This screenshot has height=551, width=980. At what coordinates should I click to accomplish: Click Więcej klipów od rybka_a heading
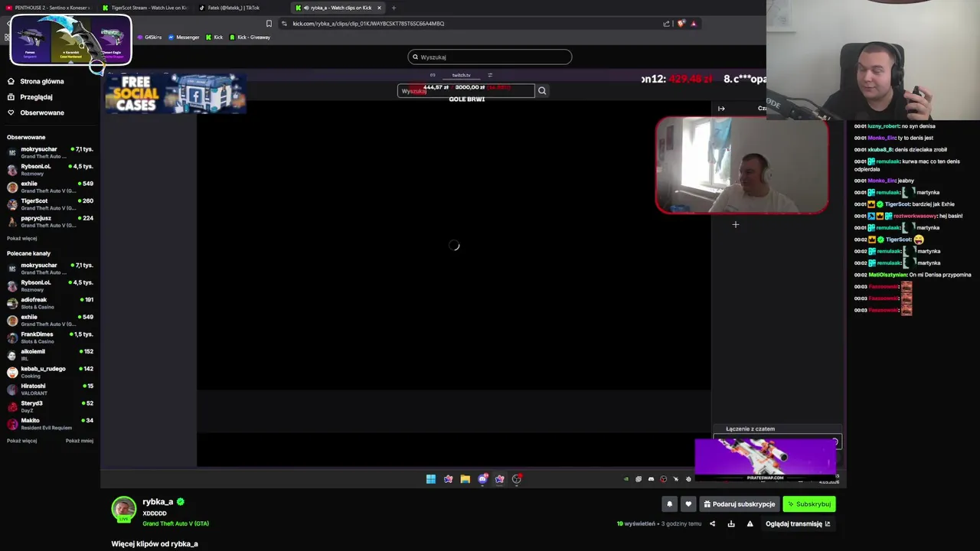155,544
